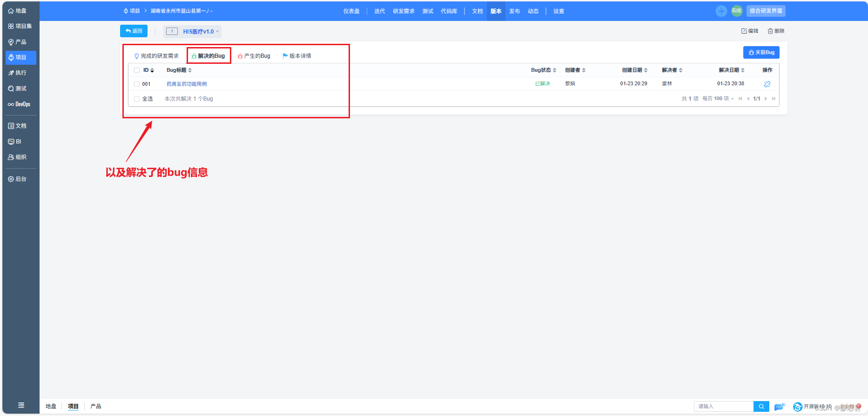This screenshot has height=416, width=868.
Task: Switch to the 版本详情 tab
Action: [297, 56]
